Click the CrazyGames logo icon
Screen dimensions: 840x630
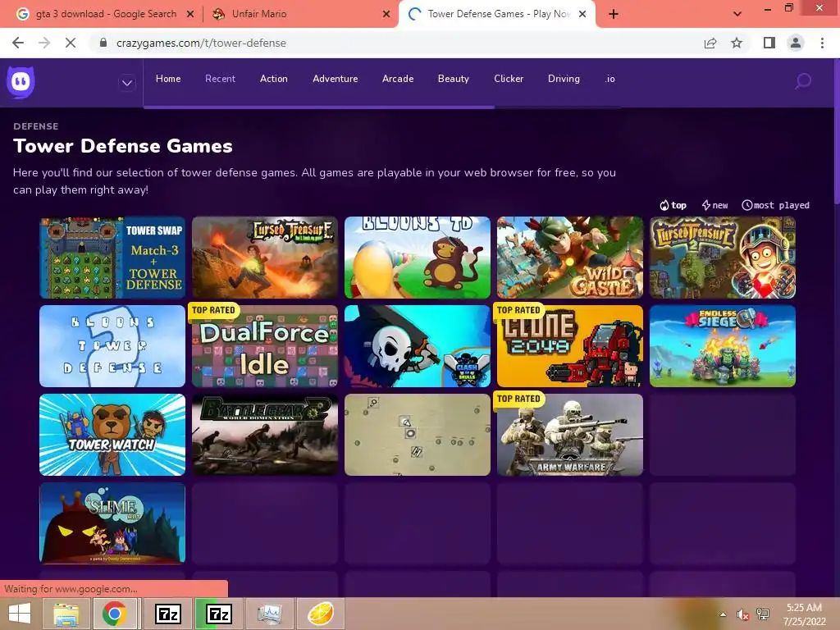pyautogui.click(x=21, y=82)
